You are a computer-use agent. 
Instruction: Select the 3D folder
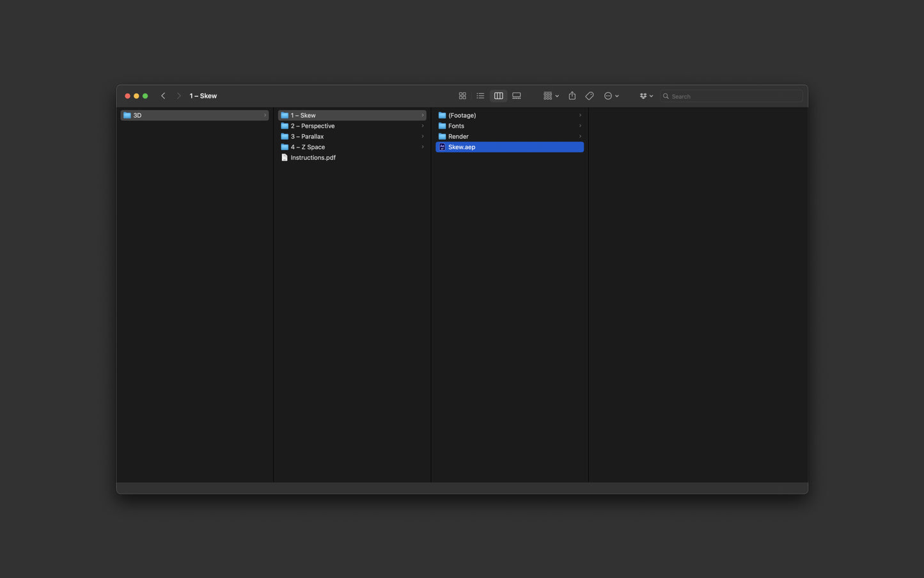pos(194,115)
